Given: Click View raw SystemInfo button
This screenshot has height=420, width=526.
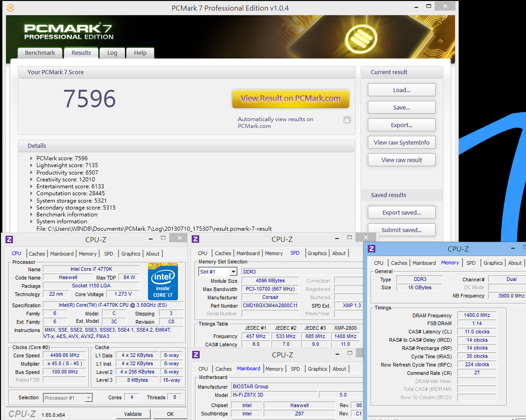Looking at the screenshot, I should click(x=402, y=142).
